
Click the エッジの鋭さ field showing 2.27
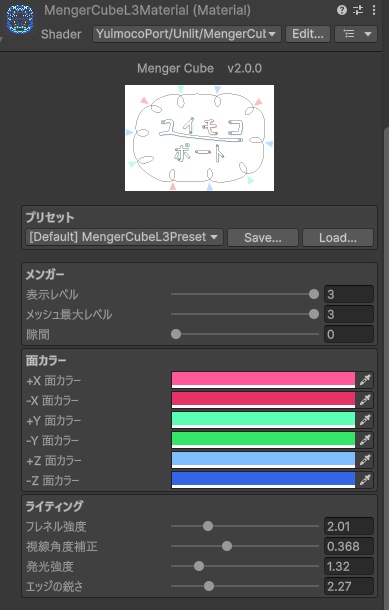pyautogui.click(x=349, y=586)
